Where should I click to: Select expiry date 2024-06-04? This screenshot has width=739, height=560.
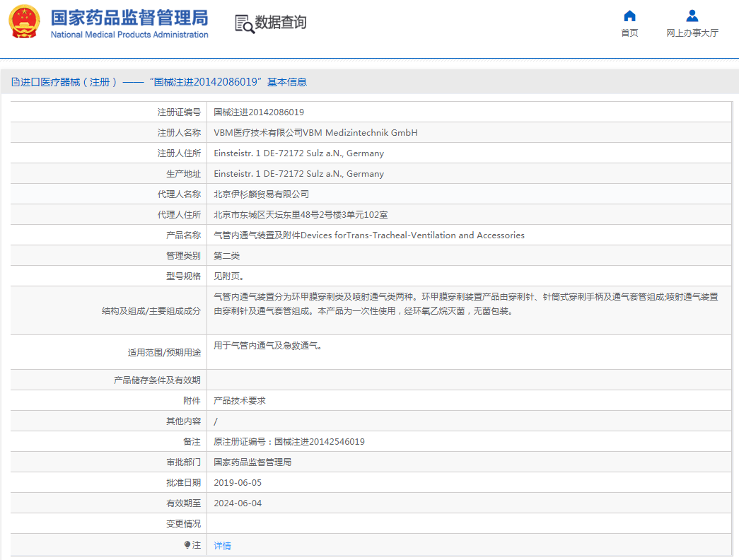click(x=238, y=503)
